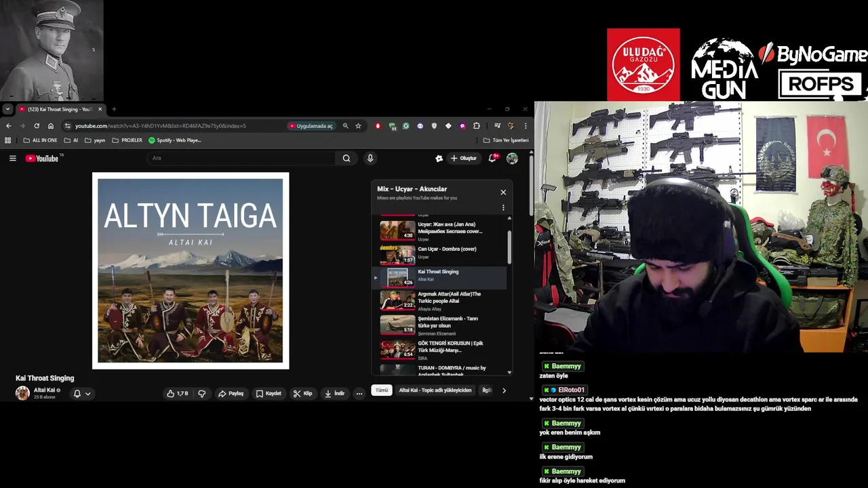Open the Altai Kai channel avatar
This screenshot has height=488, width=868.
[22, 393]
